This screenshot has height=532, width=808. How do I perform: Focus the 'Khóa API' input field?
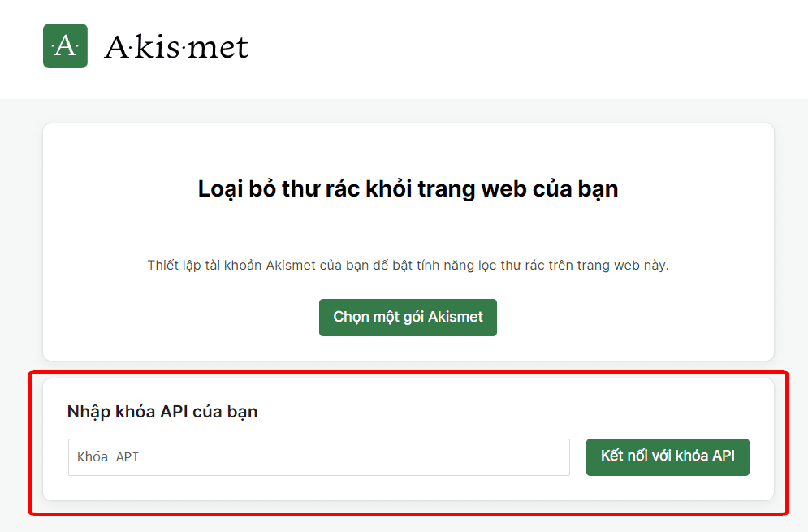(x=319, y=456)
